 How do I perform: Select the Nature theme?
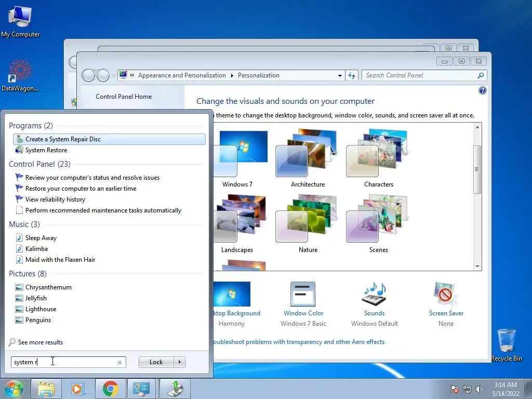pos(308,224)
